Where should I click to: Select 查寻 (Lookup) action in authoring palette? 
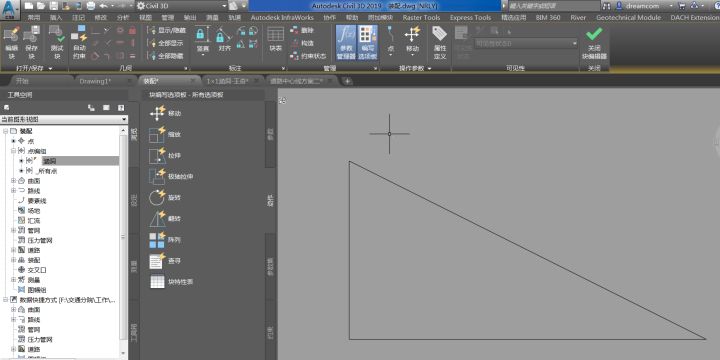(165, 261)
